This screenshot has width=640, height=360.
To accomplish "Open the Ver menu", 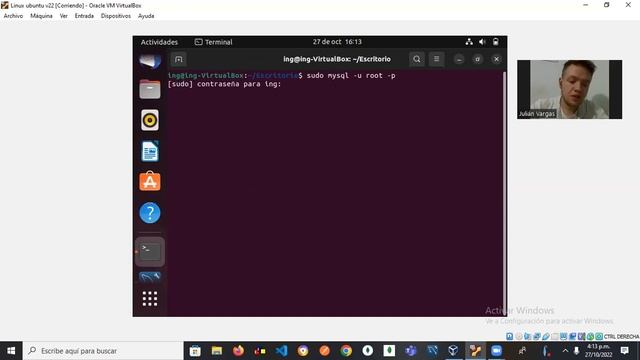I will tap(64, 16).
